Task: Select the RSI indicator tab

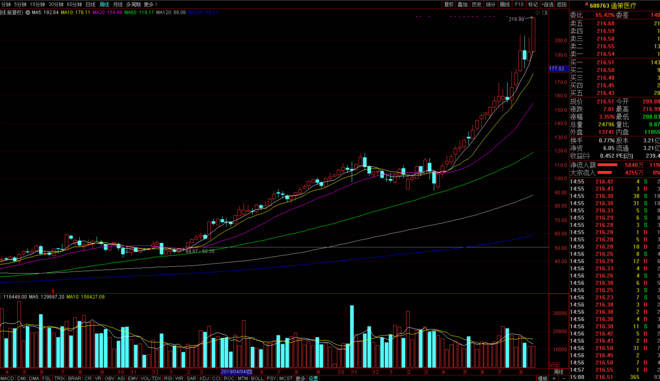Action: click(x=168, y=378)
